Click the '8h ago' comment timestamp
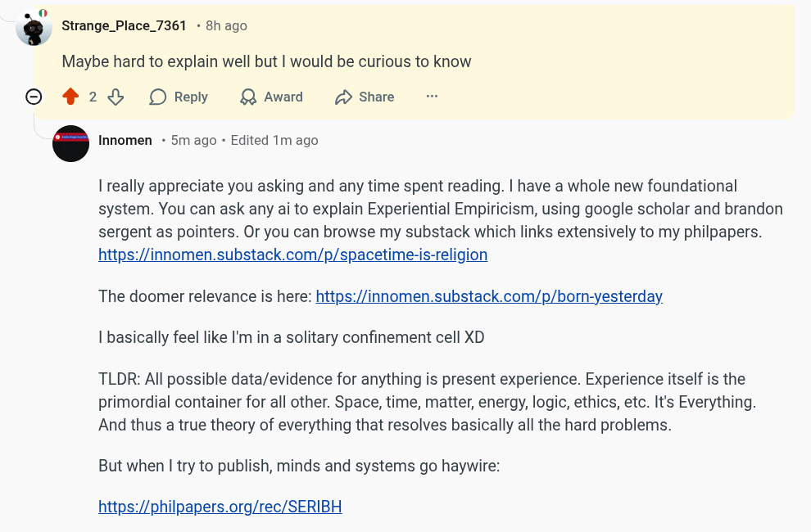Screen dimensions: 811x532 coord(226,26)
